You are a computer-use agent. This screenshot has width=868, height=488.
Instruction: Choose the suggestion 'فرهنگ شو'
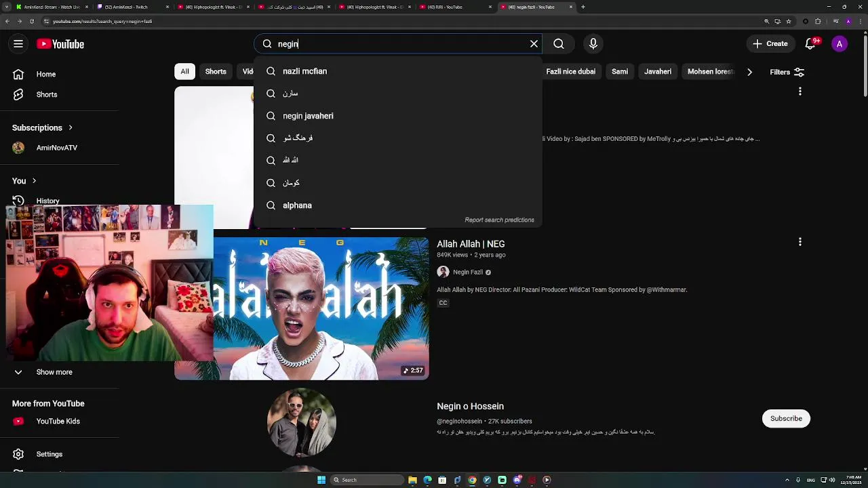click(398, 138)
